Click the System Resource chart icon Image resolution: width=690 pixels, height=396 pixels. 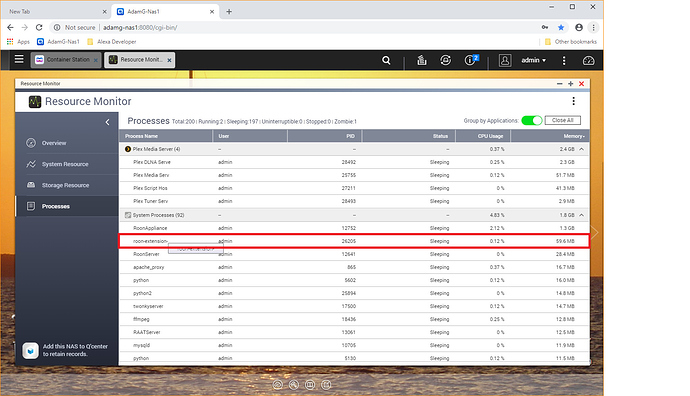click(x=31, y=164)
